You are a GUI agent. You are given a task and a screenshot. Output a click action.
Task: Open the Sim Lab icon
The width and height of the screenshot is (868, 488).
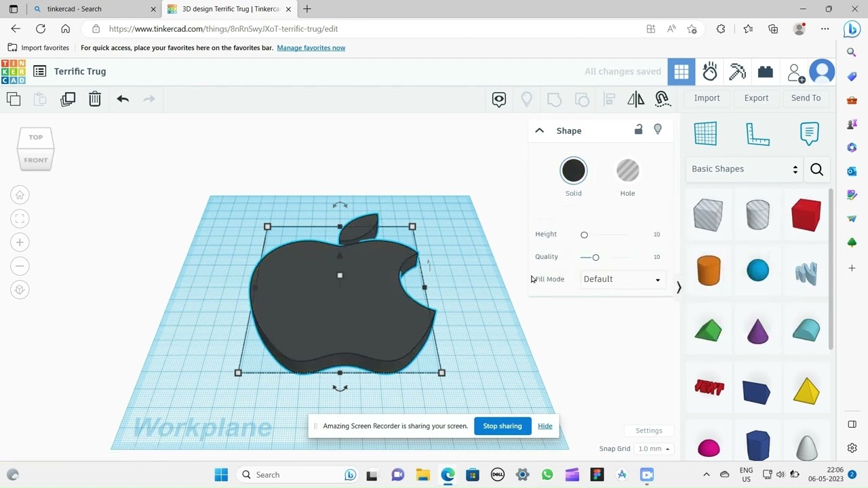coord(710,72)
